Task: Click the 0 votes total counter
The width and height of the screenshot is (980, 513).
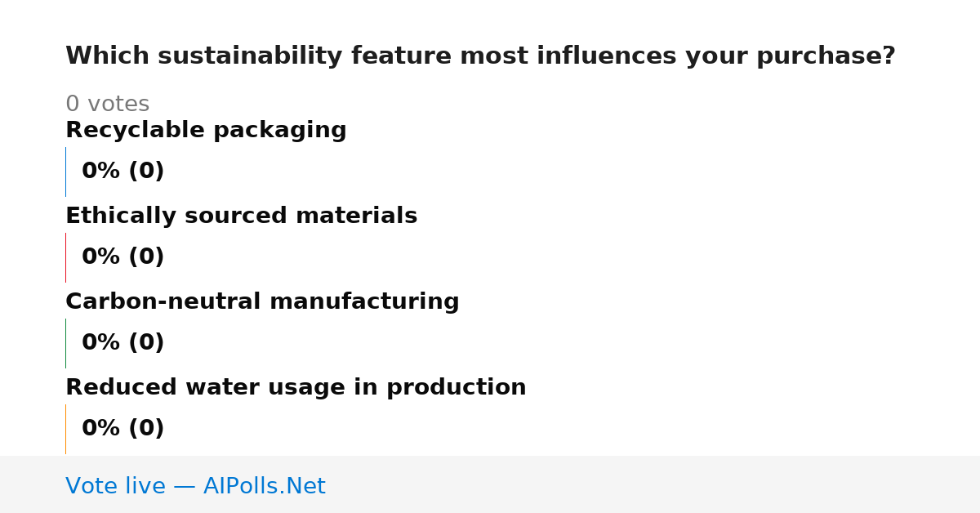Action: point(107,105)
